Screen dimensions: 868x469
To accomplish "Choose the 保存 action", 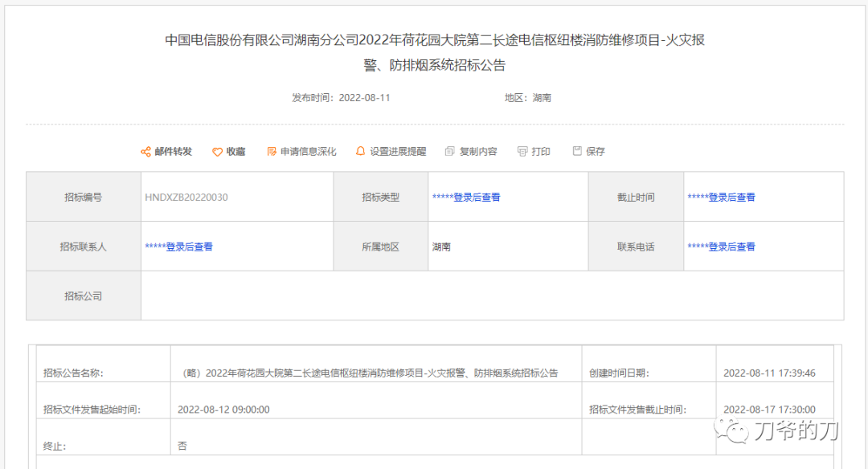I will click(596, 152).
